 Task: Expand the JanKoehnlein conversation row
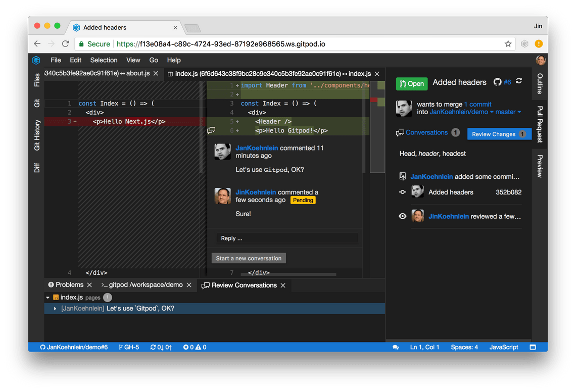[x=55, y=309]
